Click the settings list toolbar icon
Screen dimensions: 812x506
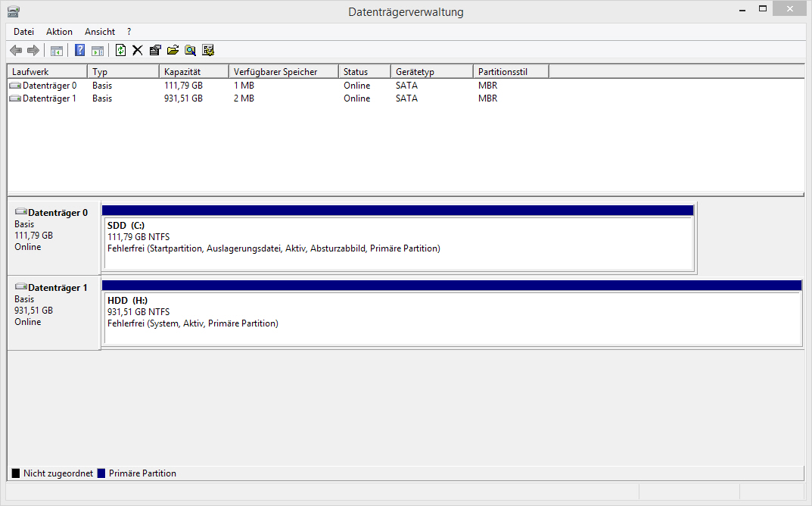207,50
